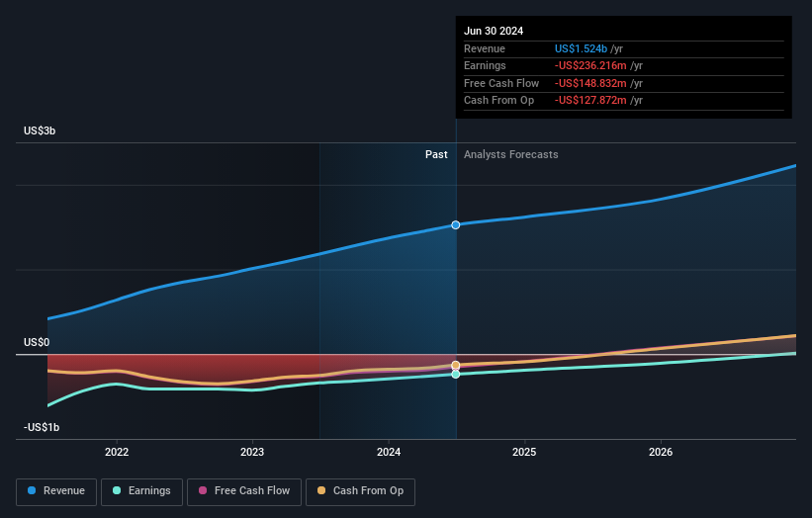Image resolution: width=812 pixels, height=518 pixels.
Task: Click the 2024 x-axis label
Action: pos(389,452)
